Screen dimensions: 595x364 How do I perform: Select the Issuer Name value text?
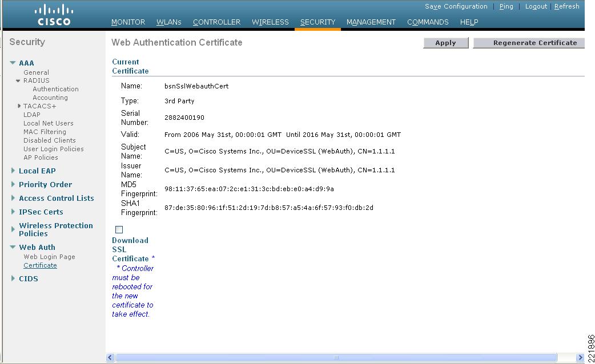[279, 170]
